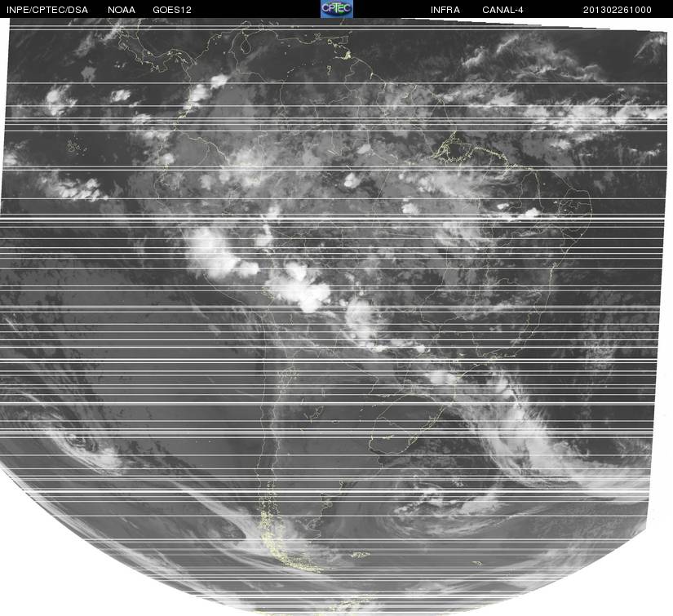673x616 pixels.
Task: Click the 201302261000 timestamp
Action: 618,10
